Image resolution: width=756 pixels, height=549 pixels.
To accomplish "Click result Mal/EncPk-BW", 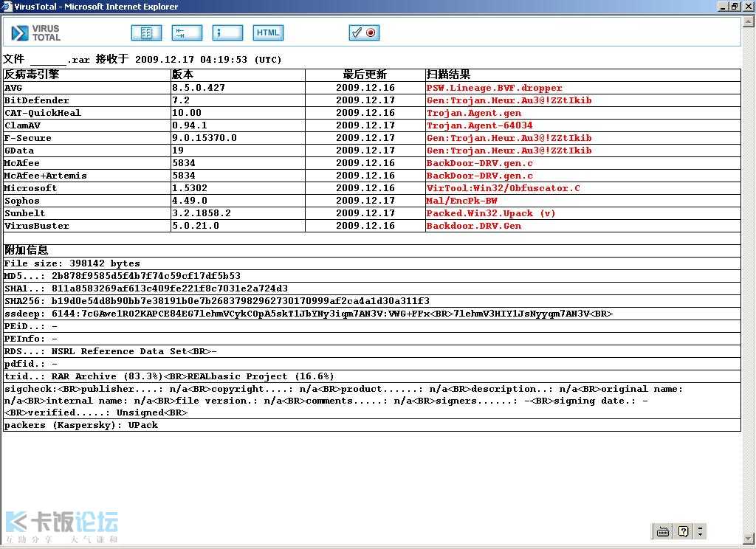I will [x=462, y=201].
